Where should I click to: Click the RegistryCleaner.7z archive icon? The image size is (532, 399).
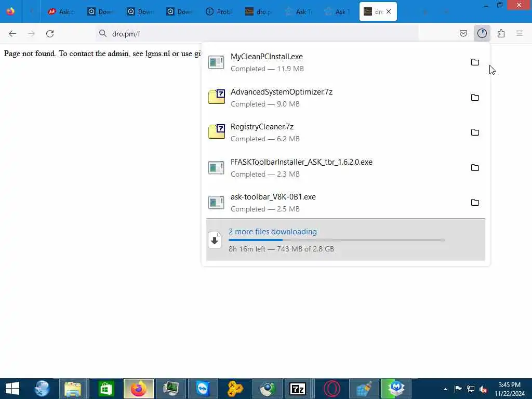click(x=217, y=131)
